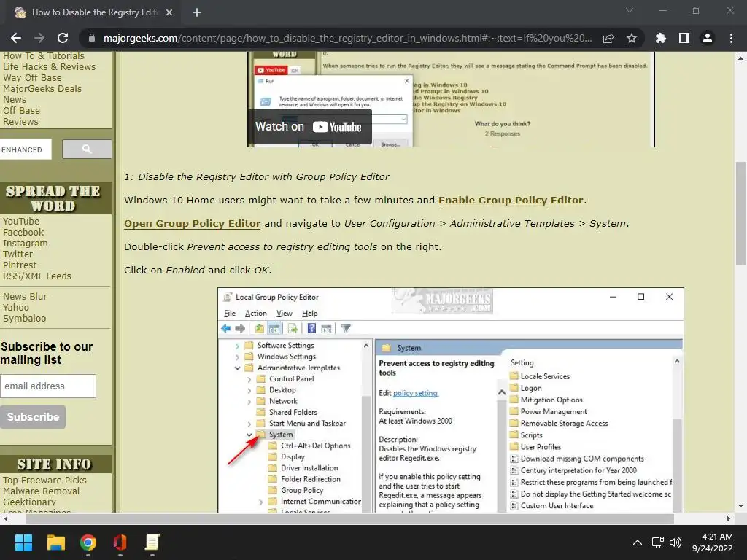Open the File menu in Group Policy Editor
The height and width of the screenshot is (560, 747).
click(230, 313)
